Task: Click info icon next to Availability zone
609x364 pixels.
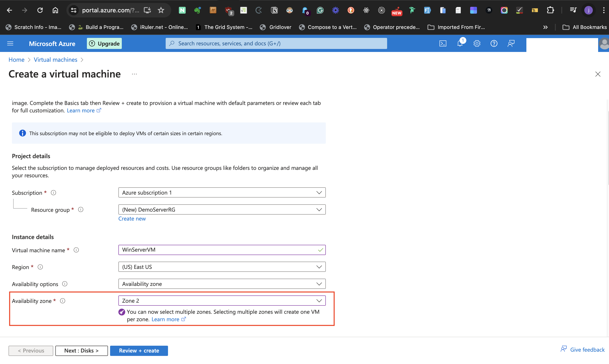Action: [x=63, y=301]
